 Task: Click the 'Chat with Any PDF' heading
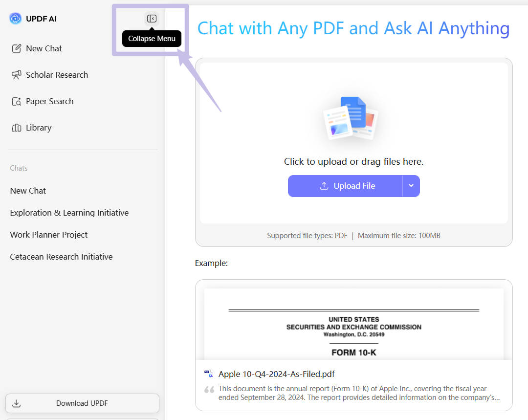point(353,28)
